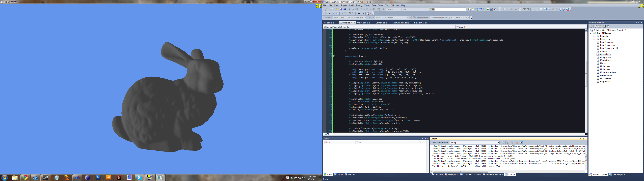Click the Save icon in toolbar

(x=341, y=9)
